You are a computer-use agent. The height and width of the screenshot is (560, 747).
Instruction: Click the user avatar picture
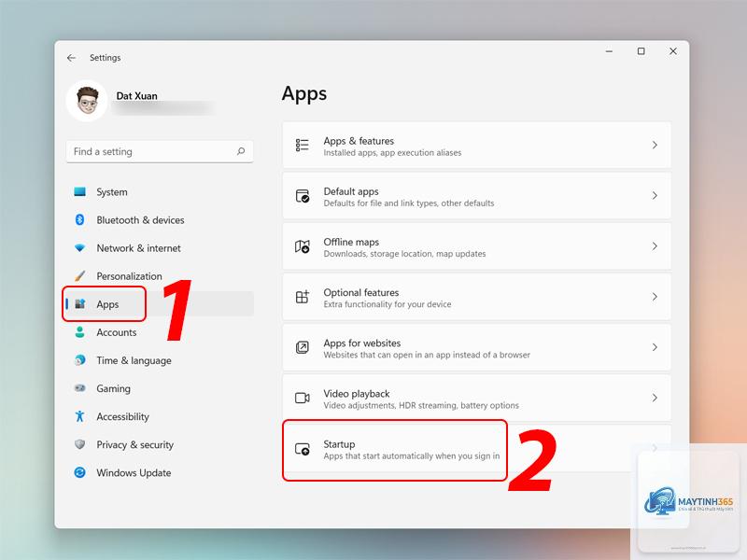tap(87, 101)
